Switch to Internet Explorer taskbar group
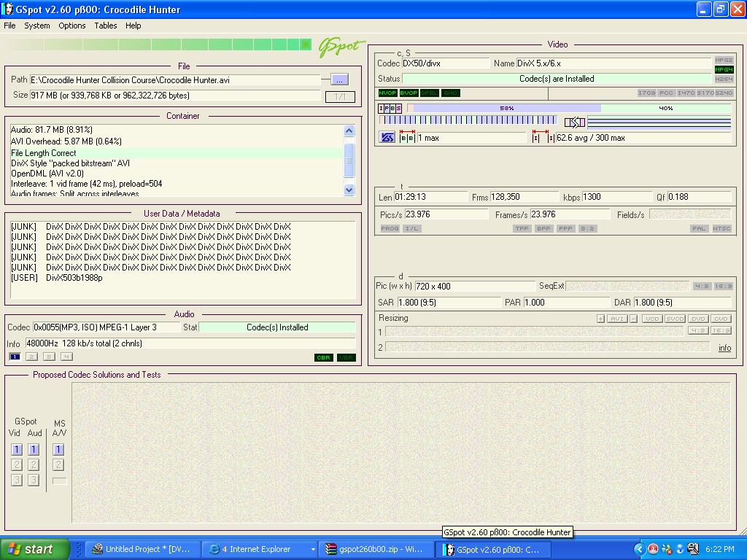Screen dimensions: 747x560 click(x=260, y=549)
